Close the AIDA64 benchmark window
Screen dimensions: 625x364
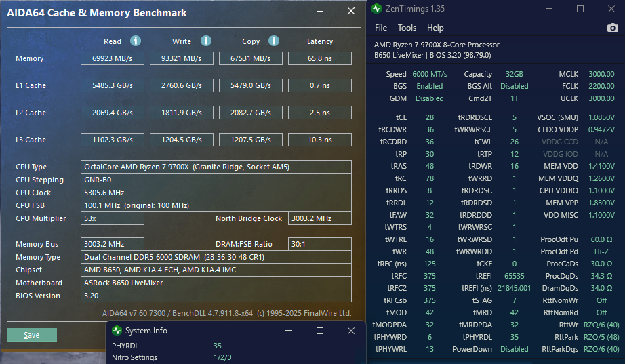tap(350, 11)
